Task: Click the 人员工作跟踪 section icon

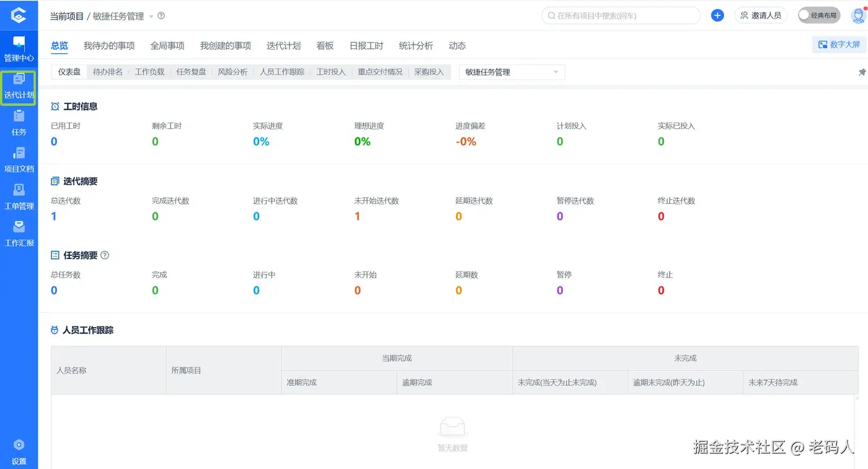Action: pyautogui.click(x=55, y=330)
